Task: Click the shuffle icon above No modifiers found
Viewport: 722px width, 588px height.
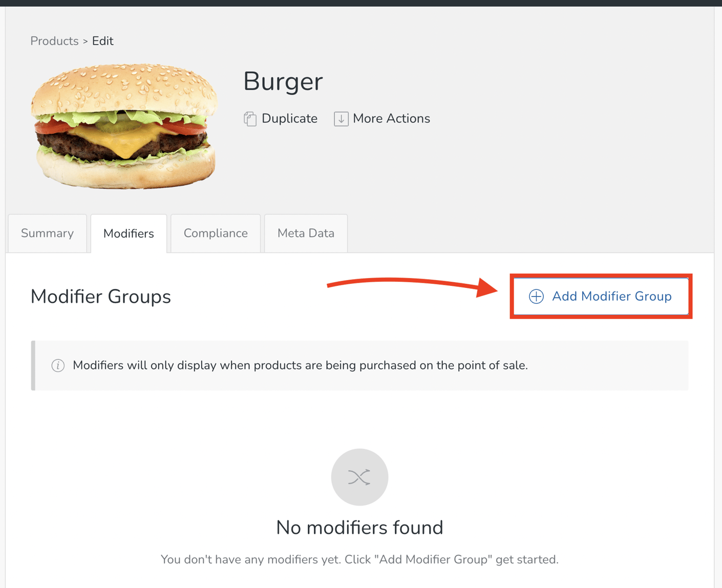Action: coord(359,477)
